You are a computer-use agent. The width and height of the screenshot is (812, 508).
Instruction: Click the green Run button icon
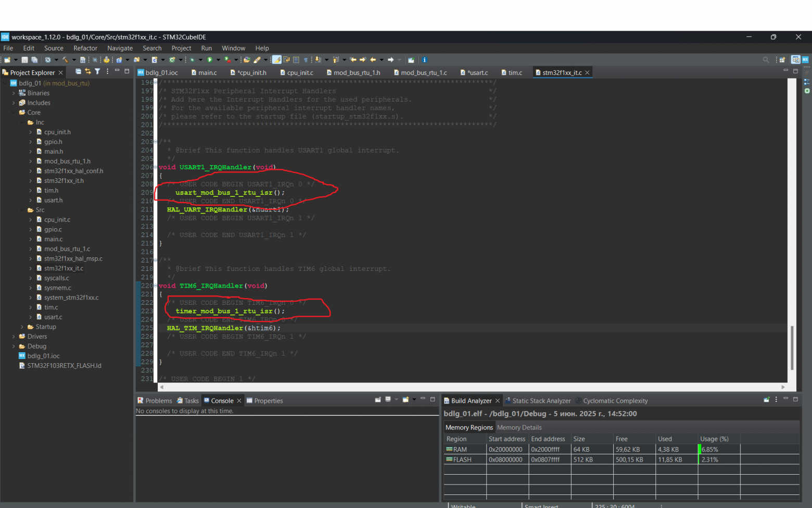(x=210, y=60)
